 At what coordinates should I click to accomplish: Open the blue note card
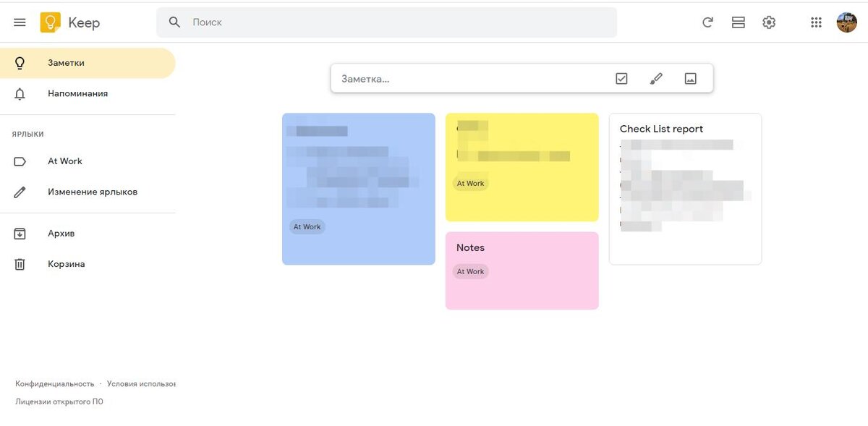359,189
